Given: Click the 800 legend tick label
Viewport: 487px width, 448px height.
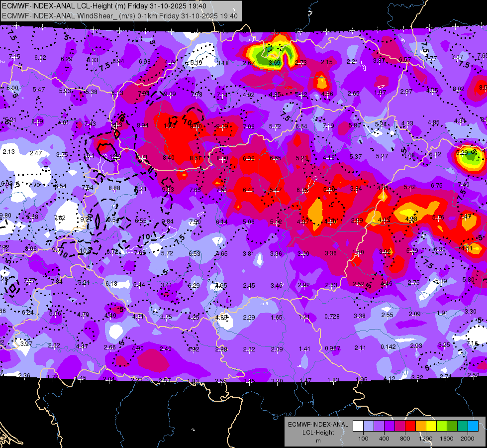Looking at the screenshot, I should coord(405,439).
